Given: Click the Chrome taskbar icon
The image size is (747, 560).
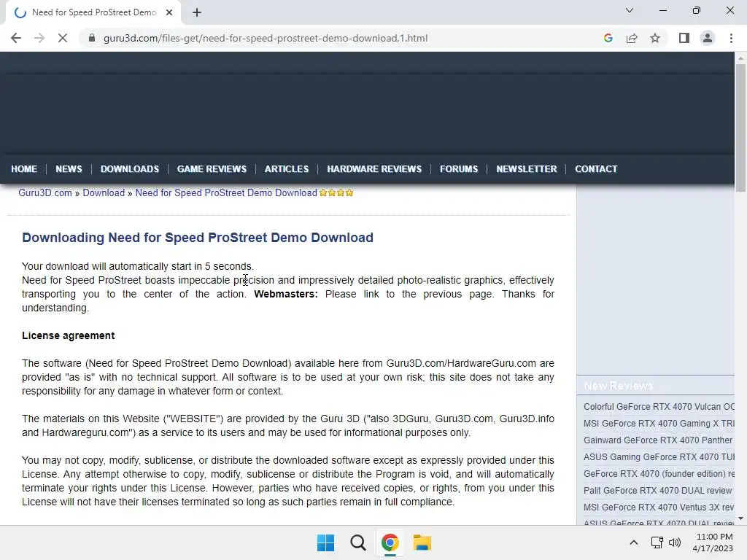Looking at the screenshot, I should pos(390,542).
